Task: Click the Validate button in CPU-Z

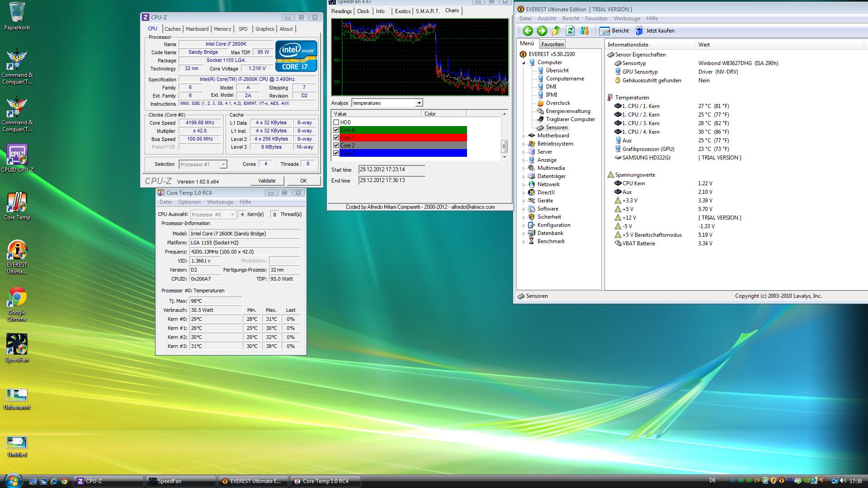Action: pos(267,181)
